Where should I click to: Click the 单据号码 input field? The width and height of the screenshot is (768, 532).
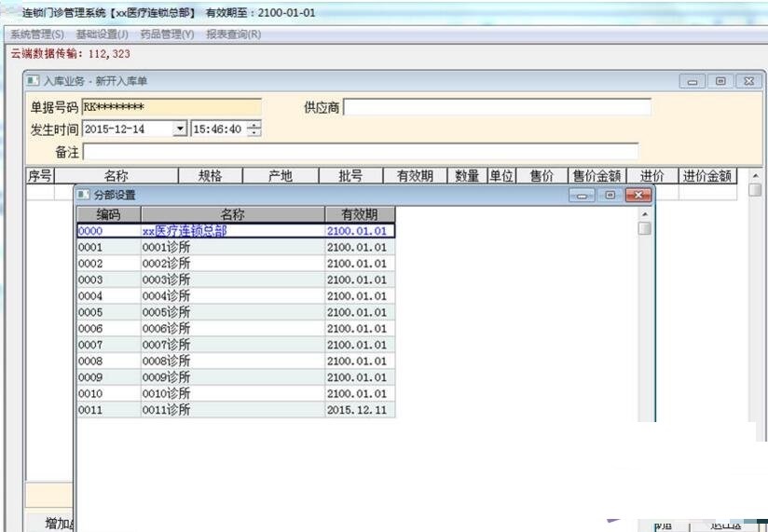[171, 107]
